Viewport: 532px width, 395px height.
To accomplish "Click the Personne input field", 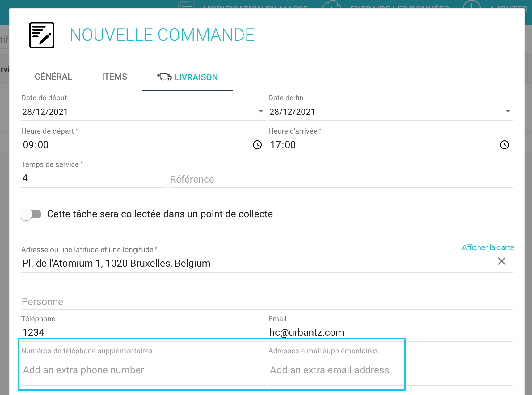I will 267,301.
